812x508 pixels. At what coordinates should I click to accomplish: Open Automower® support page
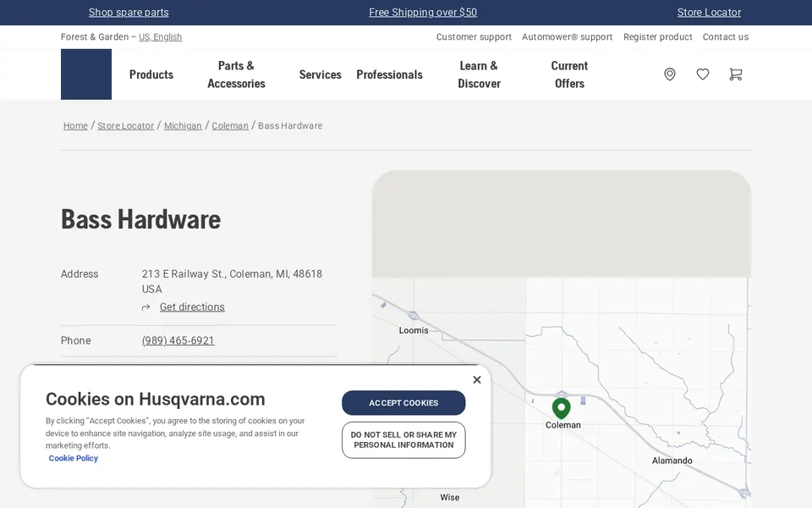[567, 36]
